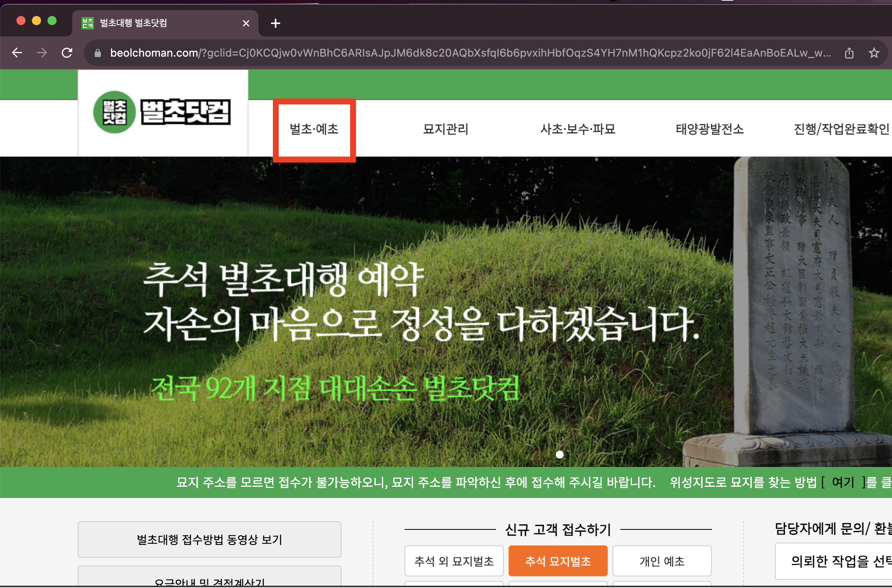This screenshot has height=588, width=892.
Task: Bookmark page with the star icon
Action: pyautogui.click(x=874, y=53)
